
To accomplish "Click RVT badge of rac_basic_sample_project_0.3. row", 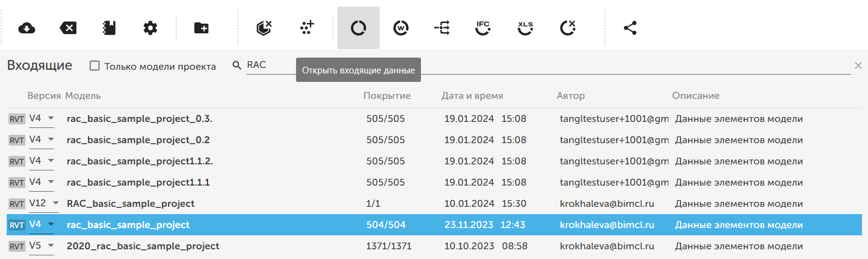I will [x=16, y=119].
